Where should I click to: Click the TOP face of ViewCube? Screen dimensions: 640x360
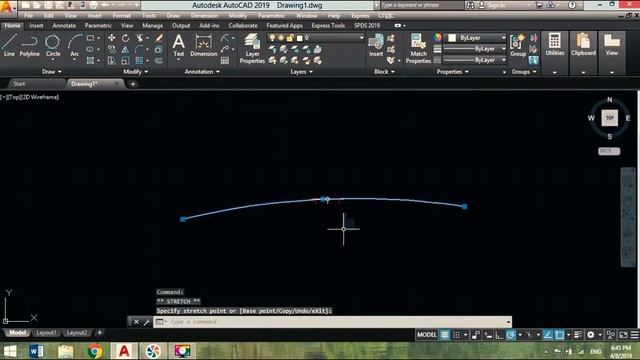click(609, 118)
